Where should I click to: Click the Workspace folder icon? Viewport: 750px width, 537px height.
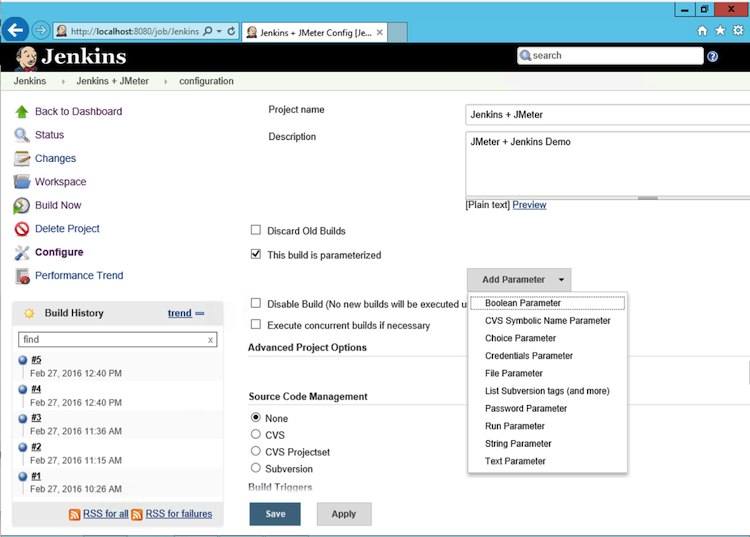pyautogui.click(x=22, y=182)
